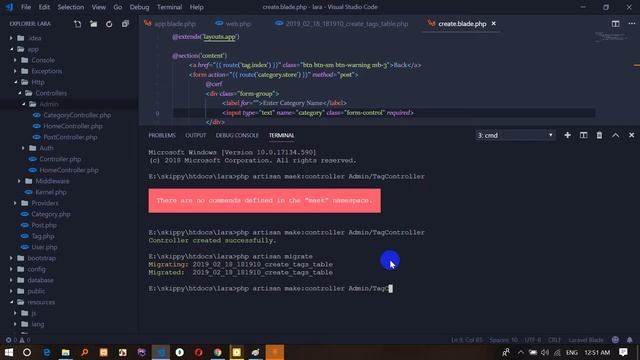Close the terminal panel
This screenshot has width=640, height=360.
[631, 135]
